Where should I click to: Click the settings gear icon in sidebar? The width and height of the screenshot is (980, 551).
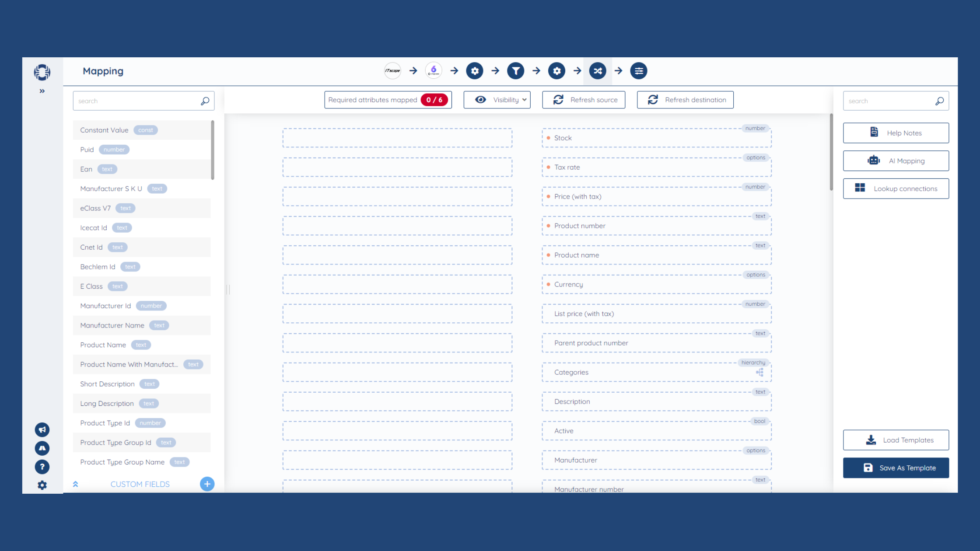(42, 485)
